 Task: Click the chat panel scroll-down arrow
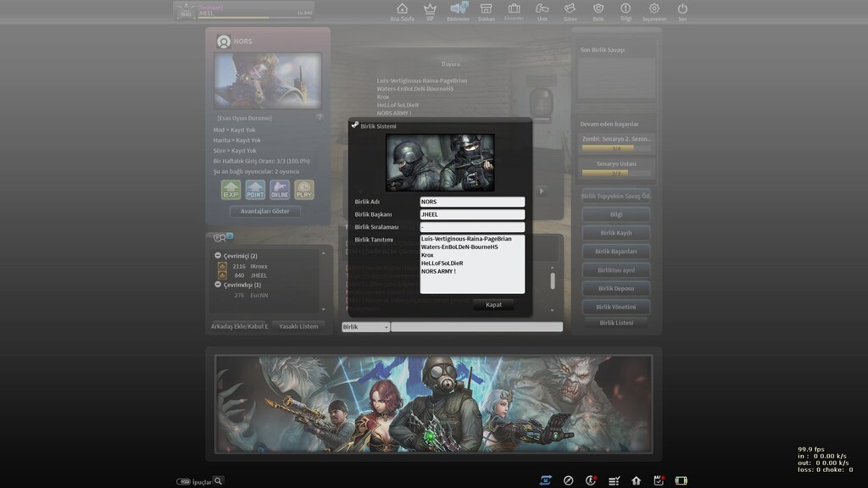(552, 310)
